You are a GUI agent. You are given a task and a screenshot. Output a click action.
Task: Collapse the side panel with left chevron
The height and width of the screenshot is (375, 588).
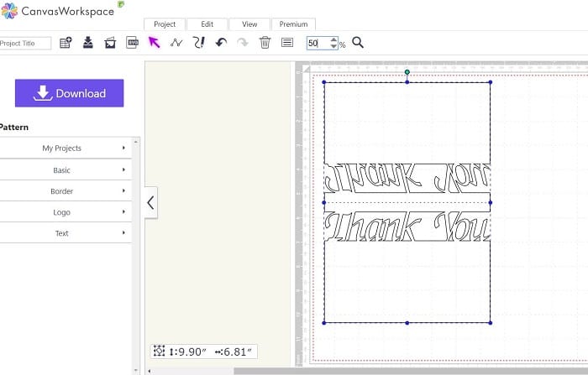[150, 203]
